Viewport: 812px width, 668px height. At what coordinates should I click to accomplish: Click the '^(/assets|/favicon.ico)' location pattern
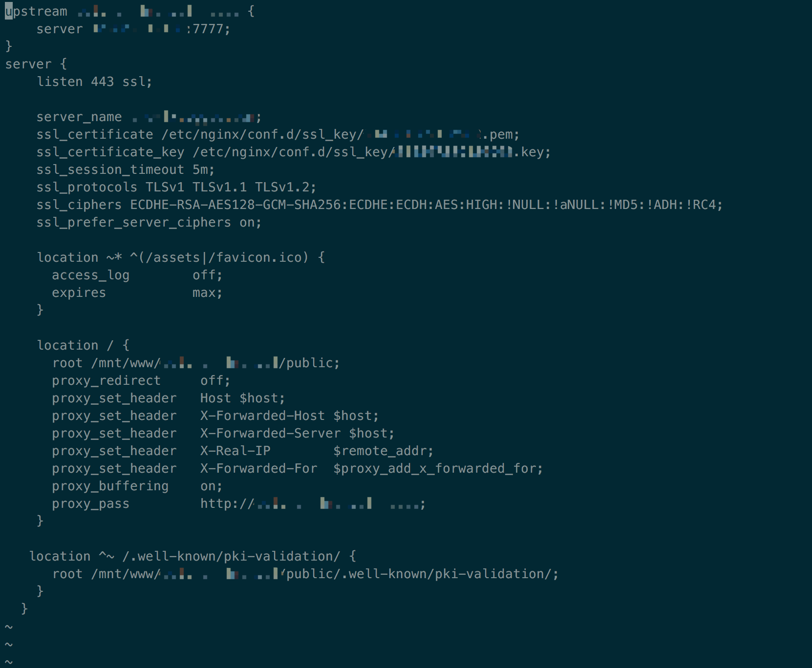pos(219,257)
